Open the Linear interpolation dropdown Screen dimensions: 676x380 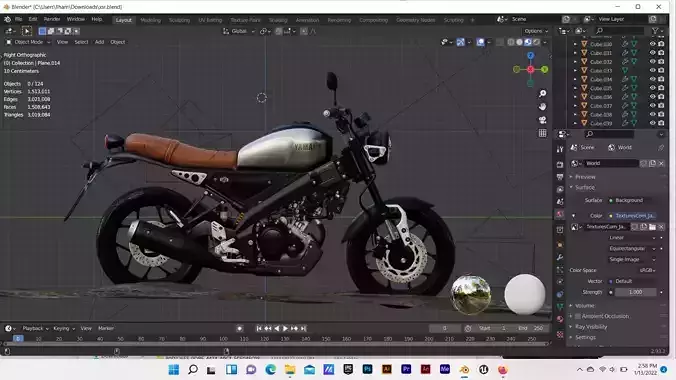tap(632, 238)
